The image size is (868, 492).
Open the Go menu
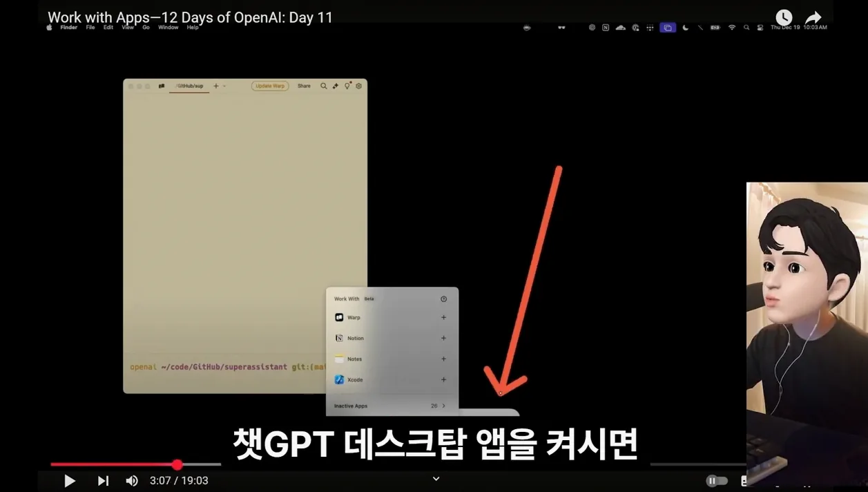tap(146, 28)
